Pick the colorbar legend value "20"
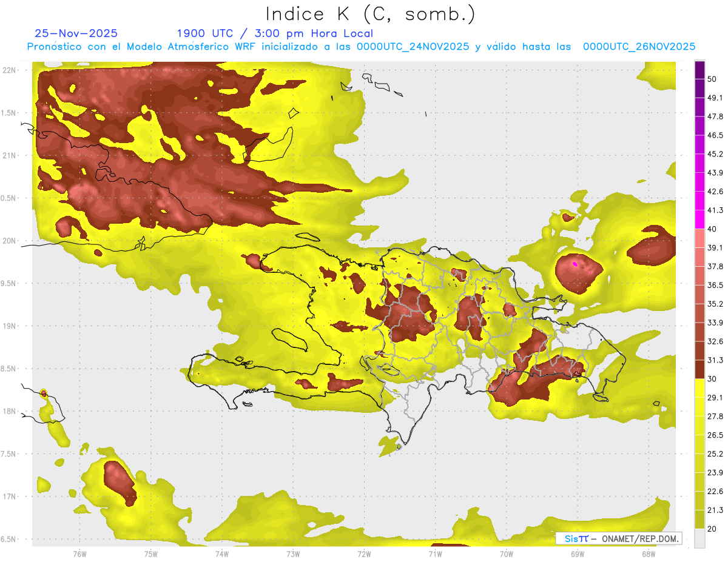The image size is (728, 562). pos(712,529)
